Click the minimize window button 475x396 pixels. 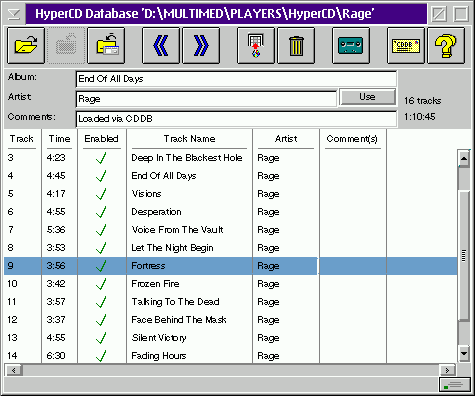tap(439, 14)
